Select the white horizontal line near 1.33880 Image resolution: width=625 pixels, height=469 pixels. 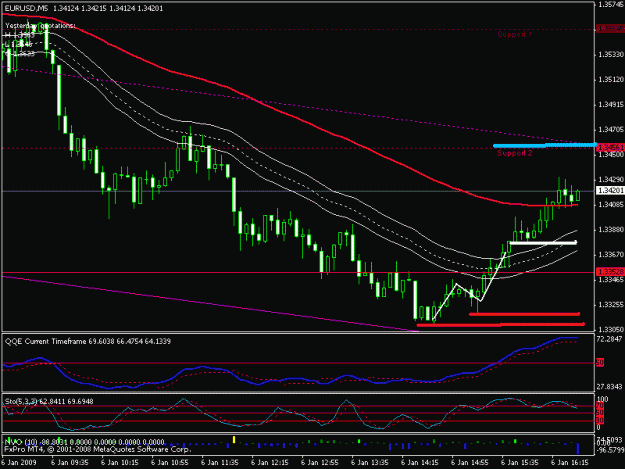[x=543, y=243]
